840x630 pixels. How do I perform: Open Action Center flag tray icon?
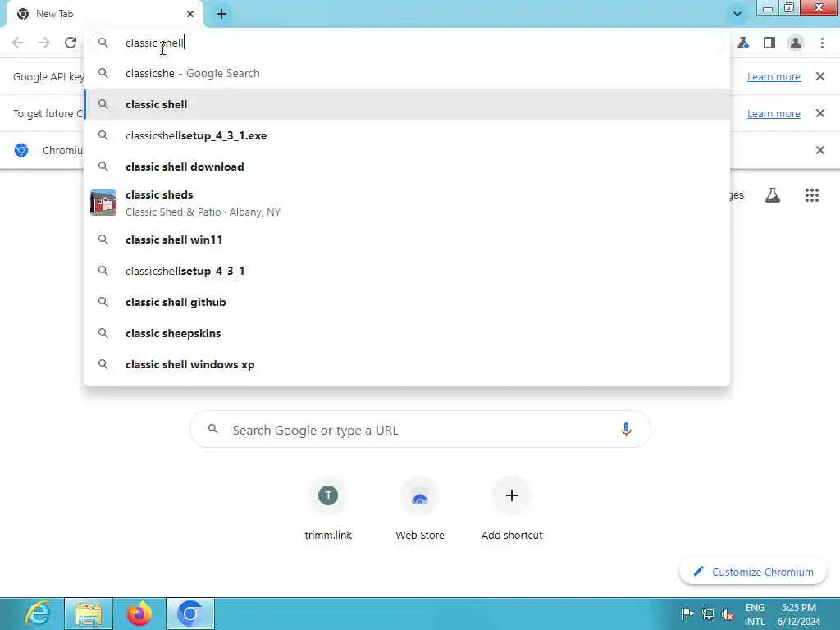(688, 614)
